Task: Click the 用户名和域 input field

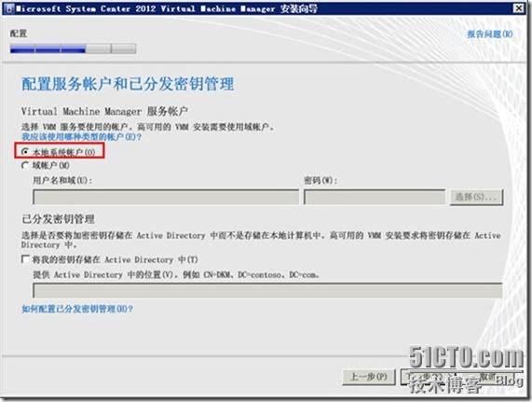Action: point(166,197)
